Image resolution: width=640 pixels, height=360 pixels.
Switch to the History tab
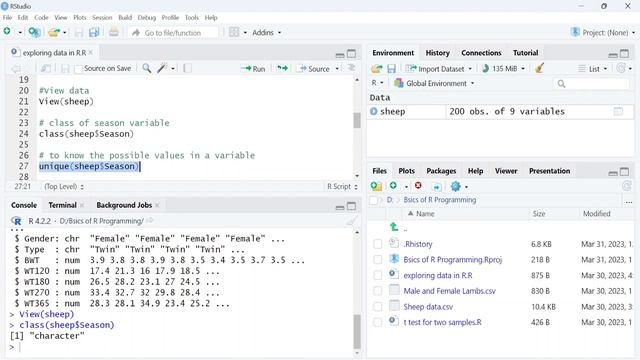click(437, 53)
